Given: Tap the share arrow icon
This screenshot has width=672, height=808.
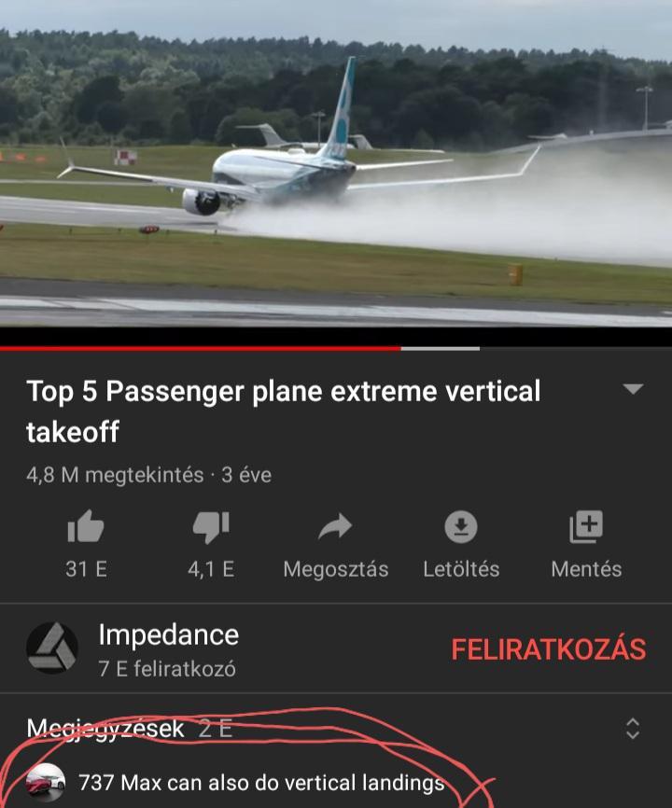Looking at the screenshot, I should coord(335,526).
